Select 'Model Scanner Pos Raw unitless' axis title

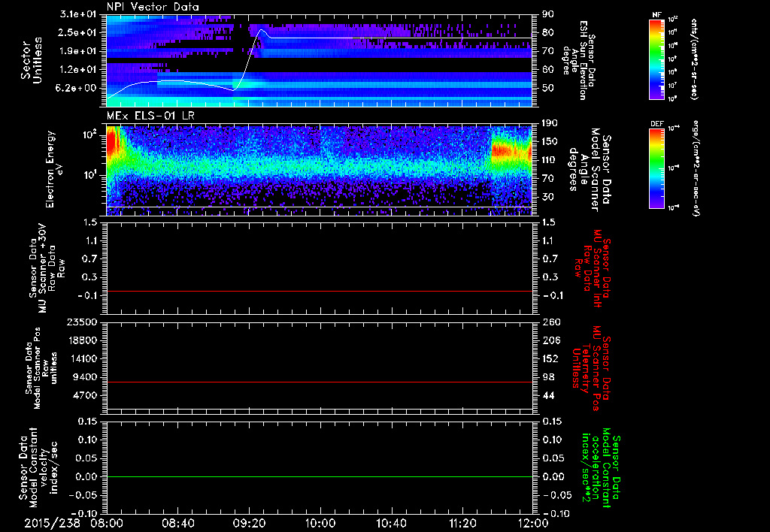click(x=40, y=368)
